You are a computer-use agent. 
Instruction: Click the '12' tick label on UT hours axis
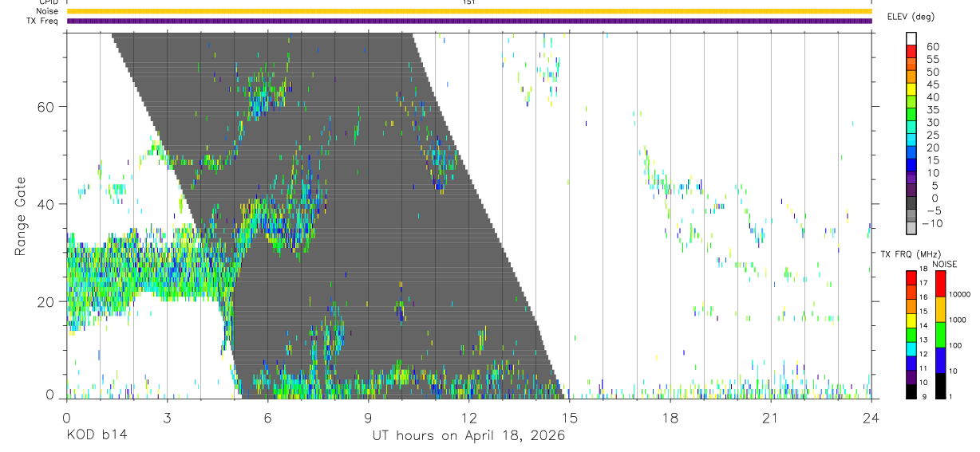[468, 418]
